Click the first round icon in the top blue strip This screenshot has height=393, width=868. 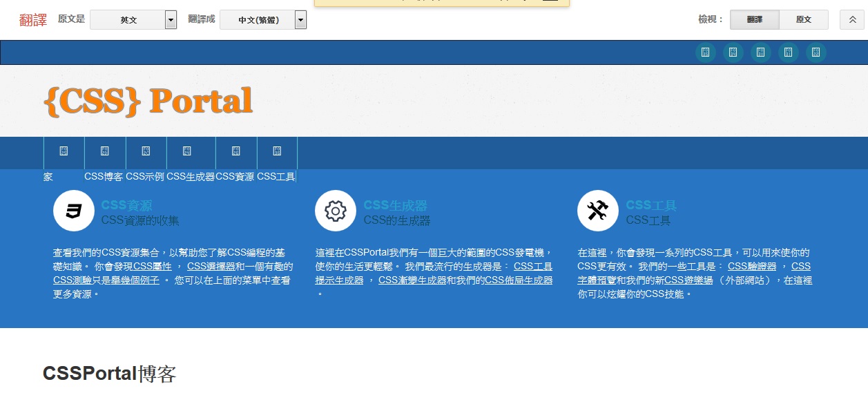point(706,52)
